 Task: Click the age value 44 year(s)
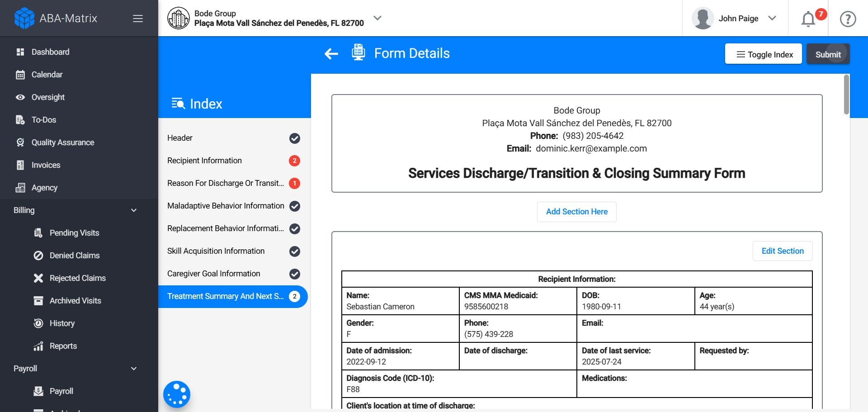click(x=717, y=307)
